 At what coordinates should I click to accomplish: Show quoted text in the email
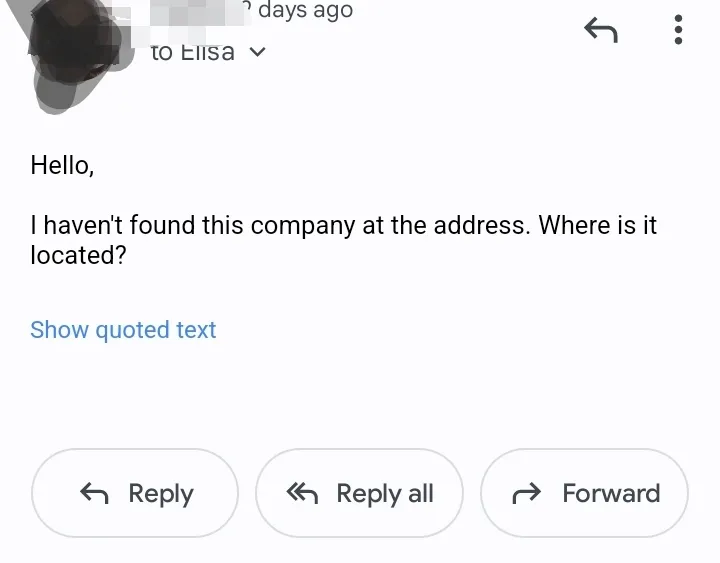point(123,330)
